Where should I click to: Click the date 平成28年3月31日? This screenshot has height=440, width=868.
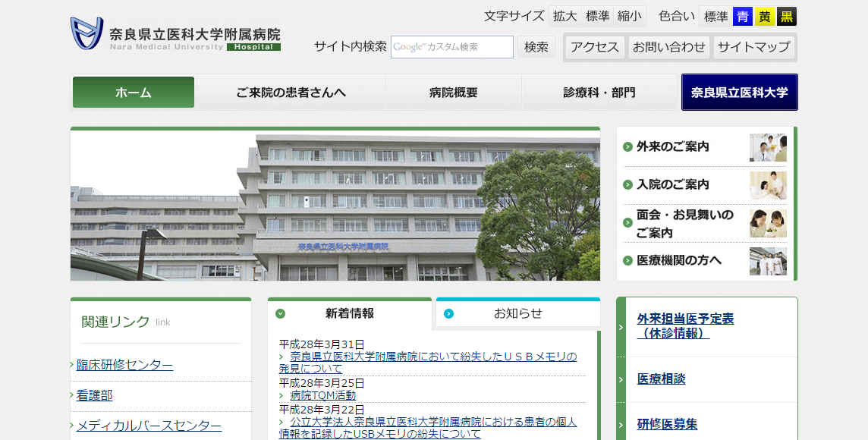322,345
